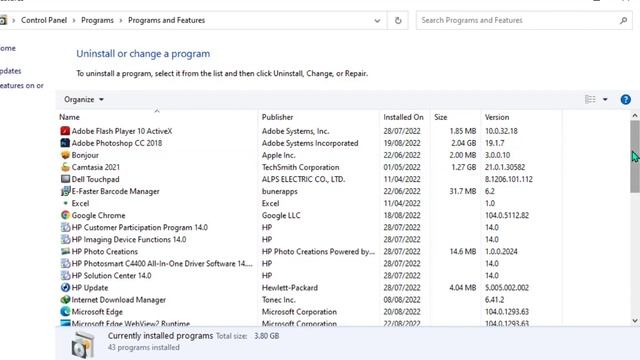Image resolution: width=640 pixels, height=360 pixels.
Task: Expand the address bar history dropdown
Action: pyautogui.click(x=377, y=20)
